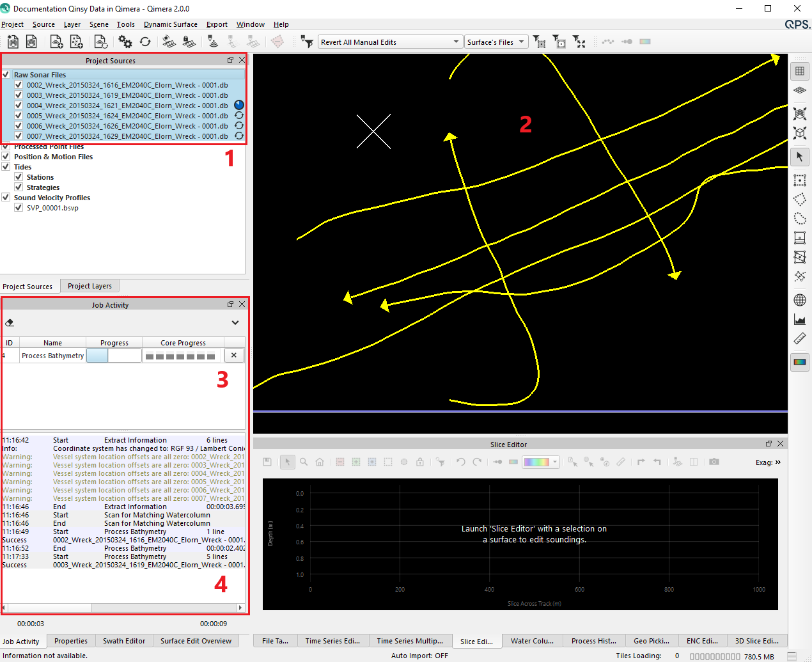Open the Swath Editor tab
Viewport: 812px width, 662px height.
[x=124, y=641]
